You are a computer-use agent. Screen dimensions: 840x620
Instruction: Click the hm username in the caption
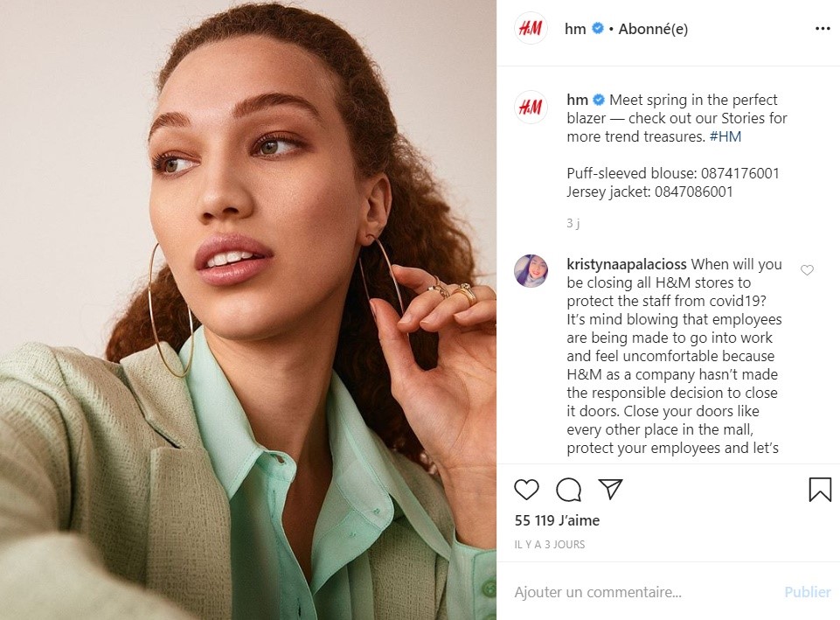click(578, 100)
